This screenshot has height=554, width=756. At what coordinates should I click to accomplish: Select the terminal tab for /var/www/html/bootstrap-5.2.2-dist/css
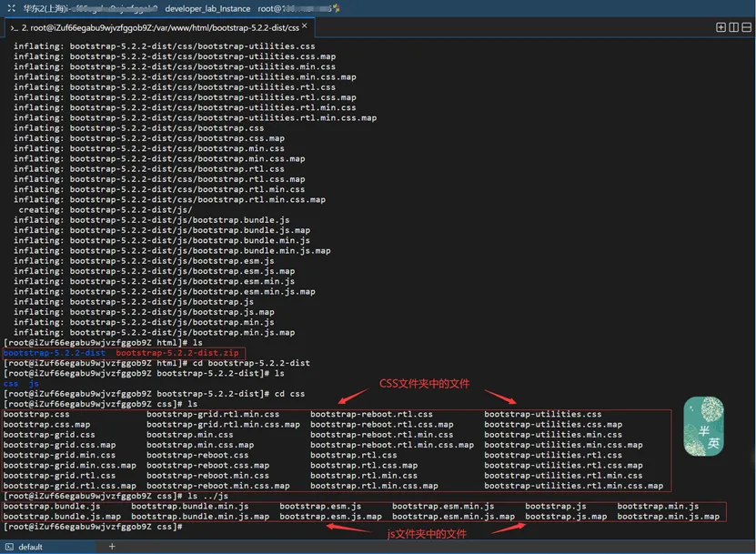click(159, 28)
